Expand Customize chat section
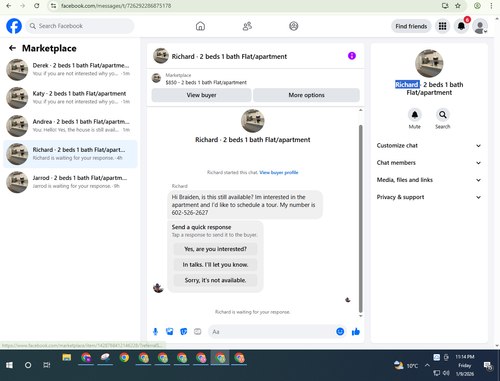 [x=429, y=146]
